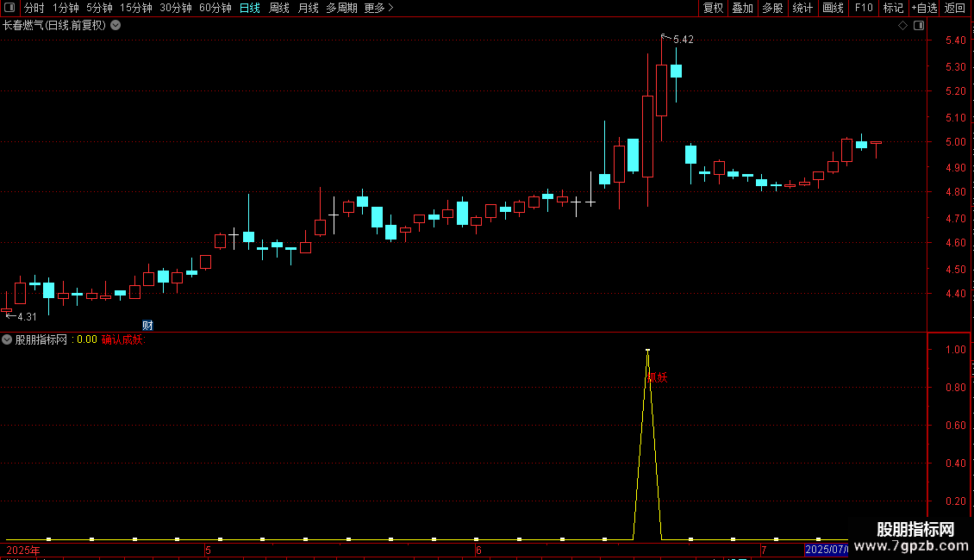Toggle the panel layout icon at chart top-right
Image resolution: width=974 pixels, height=560 pixels.
[x=919, y=26]
